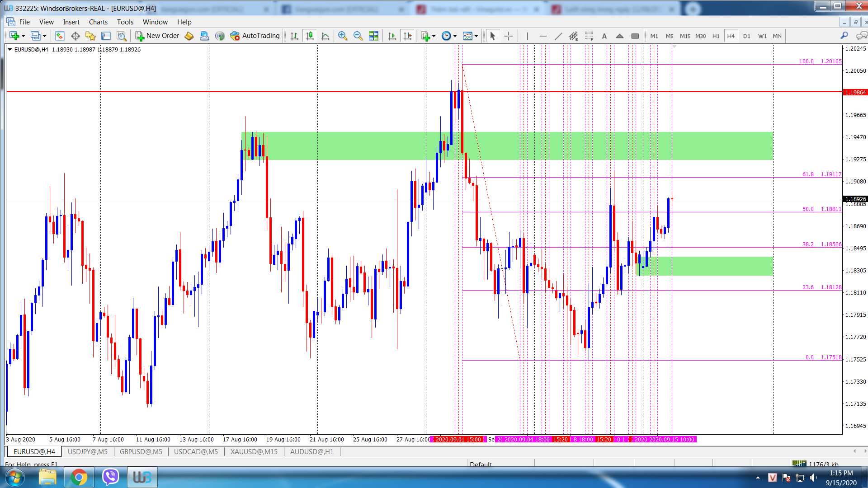Switch to bar chart mode
Screen dimensions: 868x488
coord(294,36)
